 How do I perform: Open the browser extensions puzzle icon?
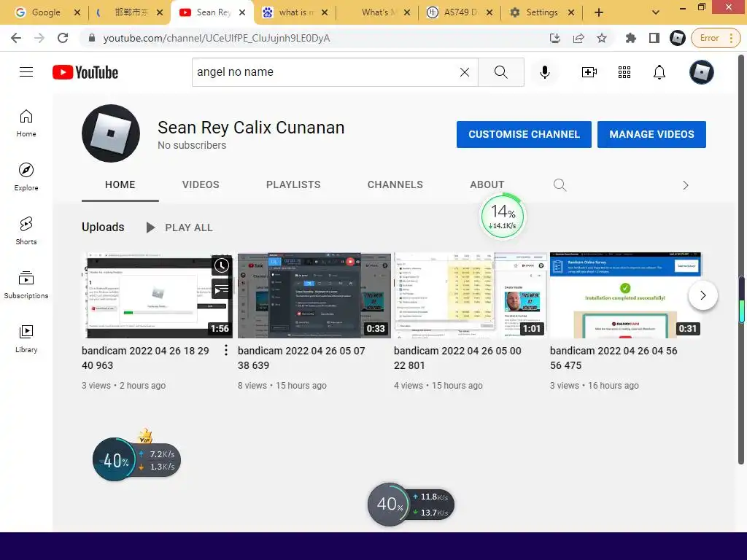point(631,38)
